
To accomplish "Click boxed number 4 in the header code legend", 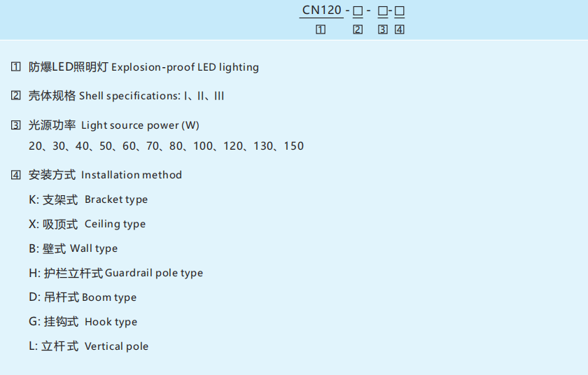I will coord(399,29).
